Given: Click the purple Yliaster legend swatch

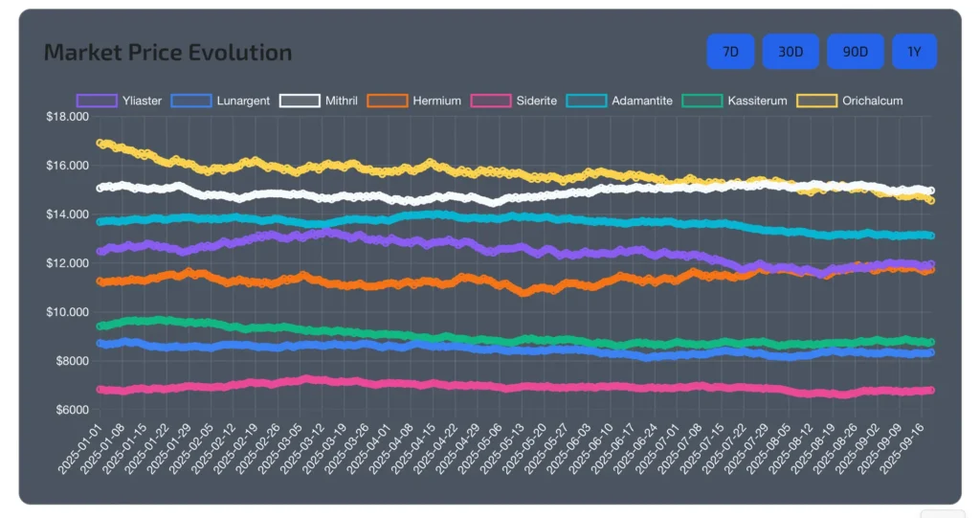Looking at the screenshot, I should coord(97,101).
